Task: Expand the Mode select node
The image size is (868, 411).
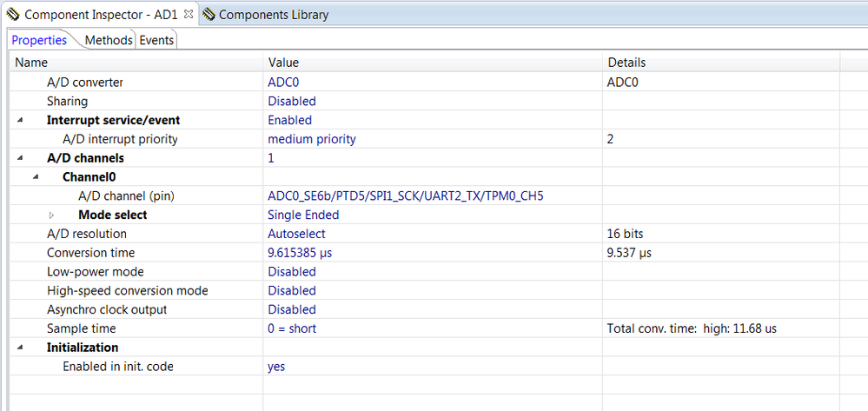Action: (52, 215)
